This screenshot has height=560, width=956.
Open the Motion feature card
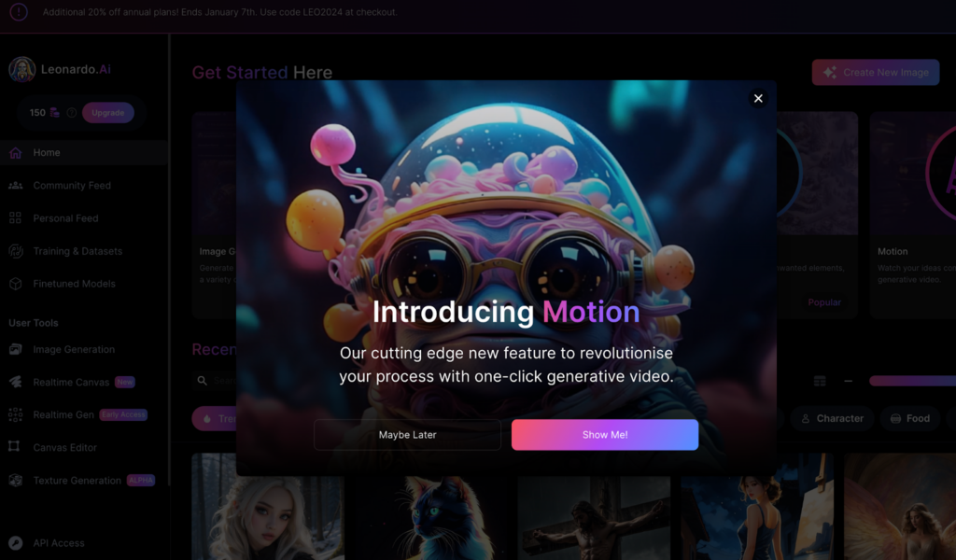(x=913, y=215)
